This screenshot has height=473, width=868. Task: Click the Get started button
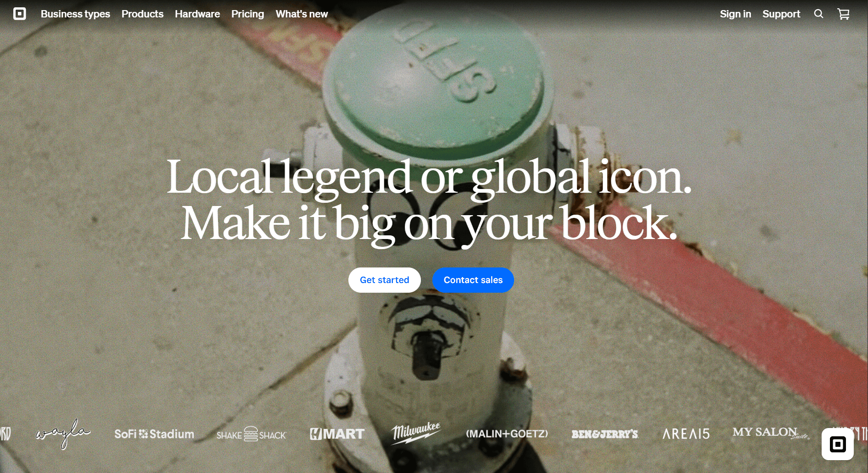click(385, 280)
